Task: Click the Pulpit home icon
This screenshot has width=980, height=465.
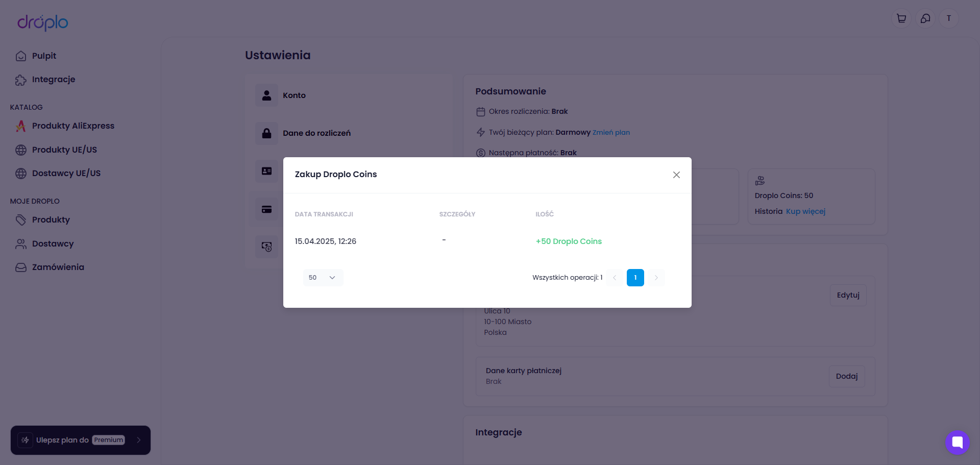Action: [21, 56]
